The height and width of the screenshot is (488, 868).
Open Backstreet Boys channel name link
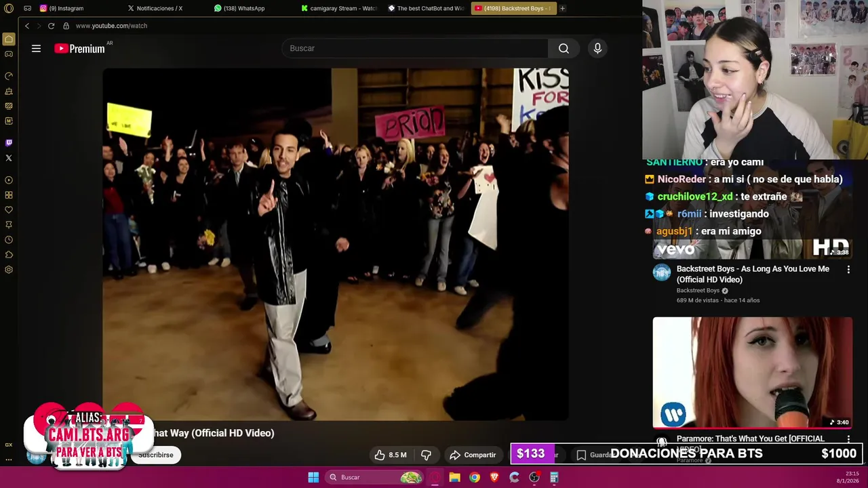coord(698,291)
